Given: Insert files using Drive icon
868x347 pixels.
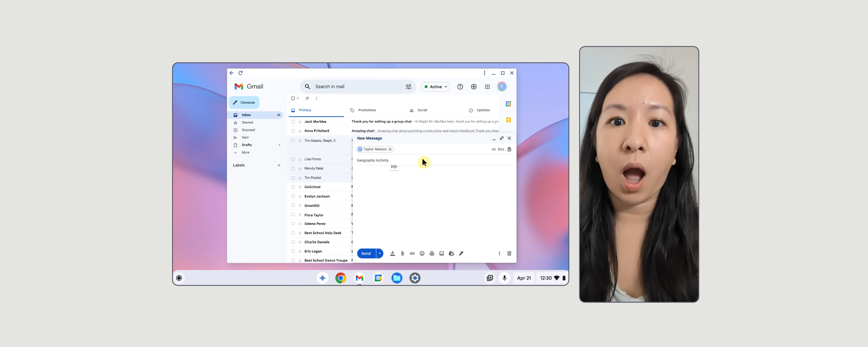Looking at the screenshot, I should point(432,254).
